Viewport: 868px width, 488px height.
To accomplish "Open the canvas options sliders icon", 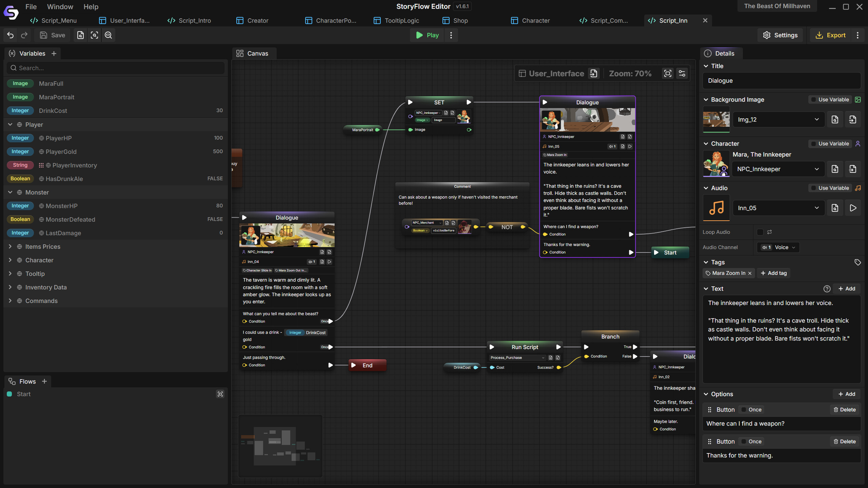I will pyautogui.click(x=682, y=74).
